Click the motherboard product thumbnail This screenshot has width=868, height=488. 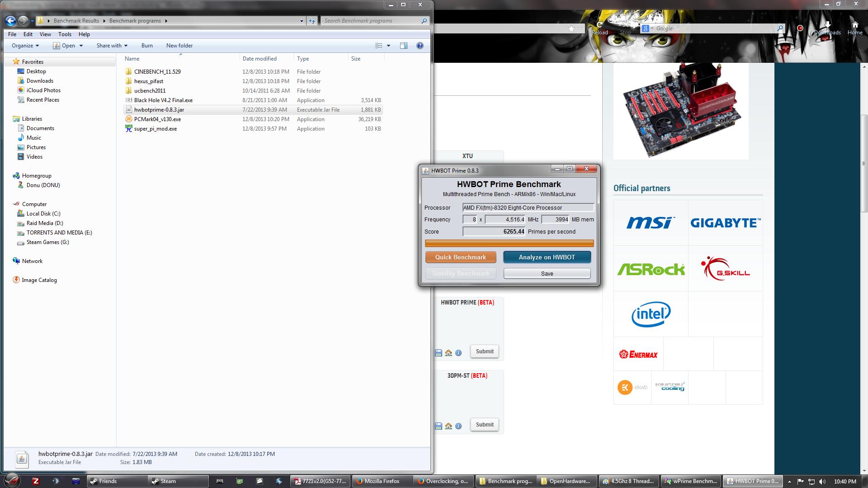[681, 111]
